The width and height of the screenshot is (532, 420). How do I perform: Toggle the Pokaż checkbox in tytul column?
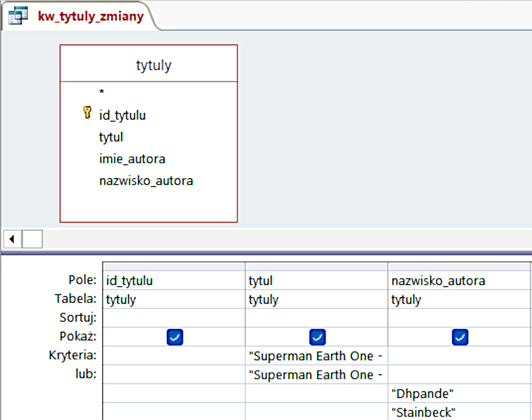(317, 337)
